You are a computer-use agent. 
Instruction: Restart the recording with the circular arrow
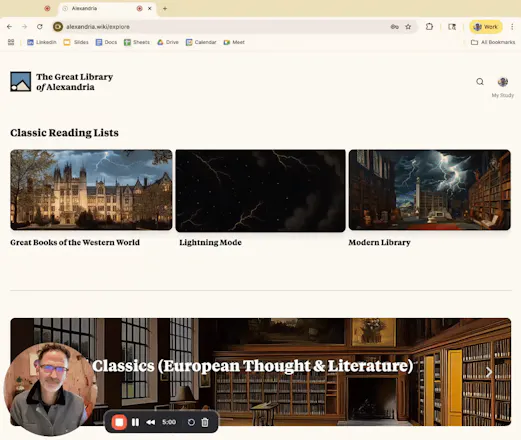pos(191,422)
